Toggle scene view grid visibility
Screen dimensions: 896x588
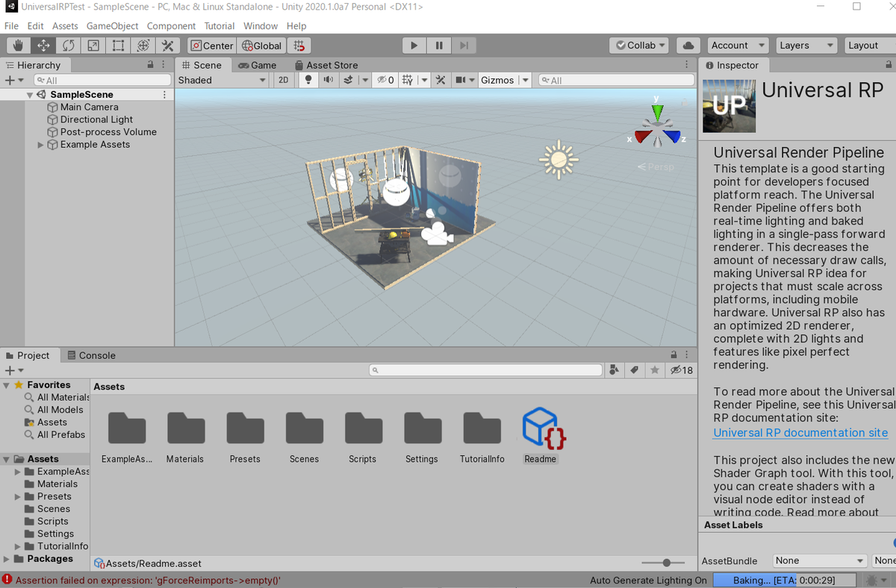(407, 80)
